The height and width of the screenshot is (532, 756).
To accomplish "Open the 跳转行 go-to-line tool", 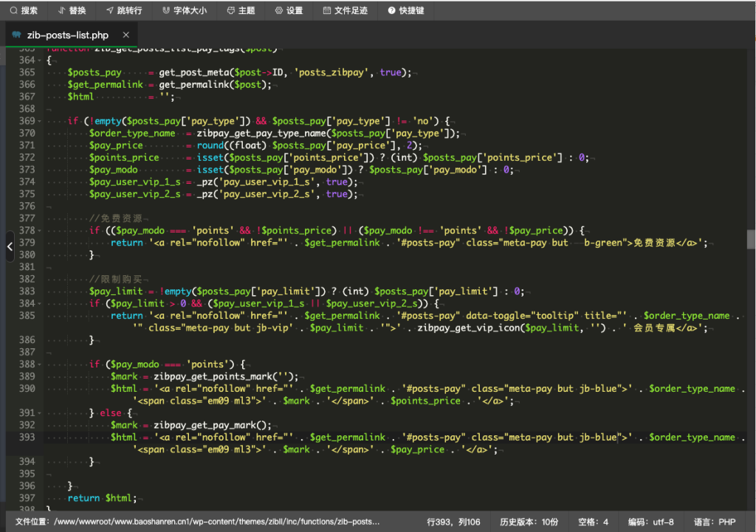I will (x=124, y=10).
